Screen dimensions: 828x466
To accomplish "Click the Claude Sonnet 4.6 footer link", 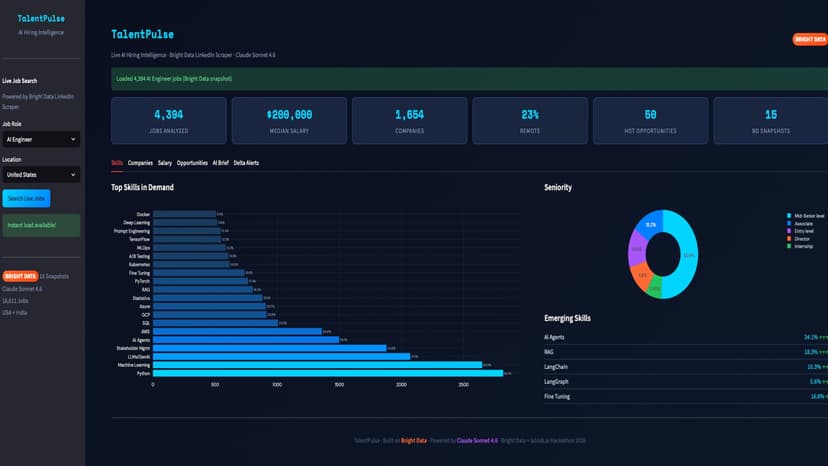I will [x=477, y=441].
